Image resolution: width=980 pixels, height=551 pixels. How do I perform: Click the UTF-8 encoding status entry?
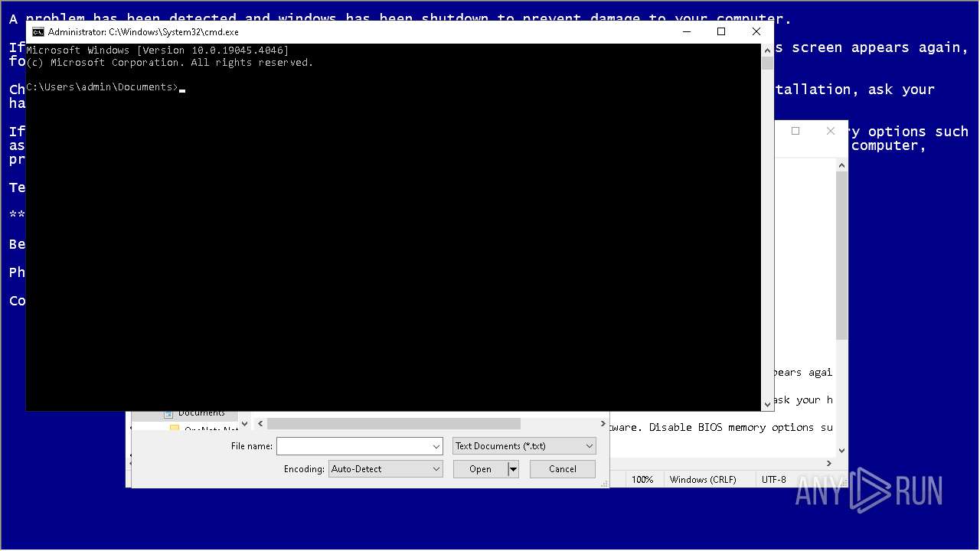click(774, 480)
